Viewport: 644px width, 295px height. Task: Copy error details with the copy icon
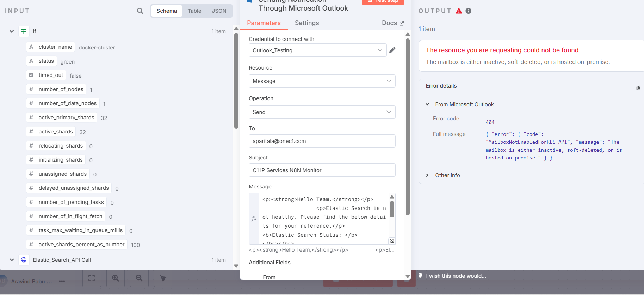click(x=638, y=88)
